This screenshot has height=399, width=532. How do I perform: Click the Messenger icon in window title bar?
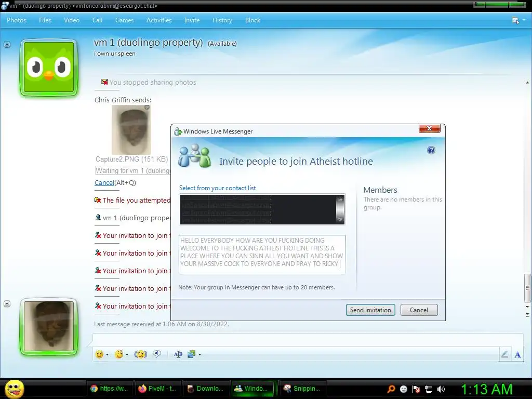(4, 6)
